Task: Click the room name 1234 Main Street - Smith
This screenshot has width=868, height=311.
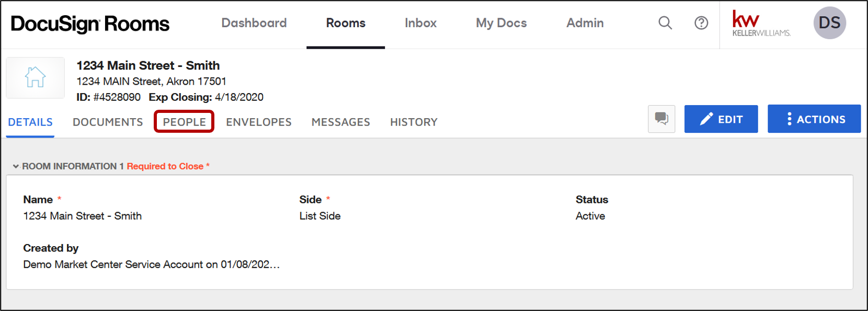Action: point(148,65)
